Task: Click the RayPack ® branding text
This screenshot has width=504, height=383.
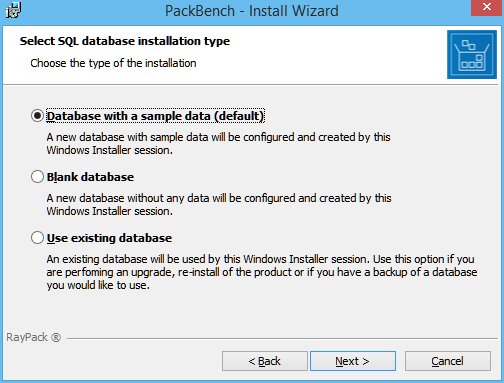Action: pos(33,337)
